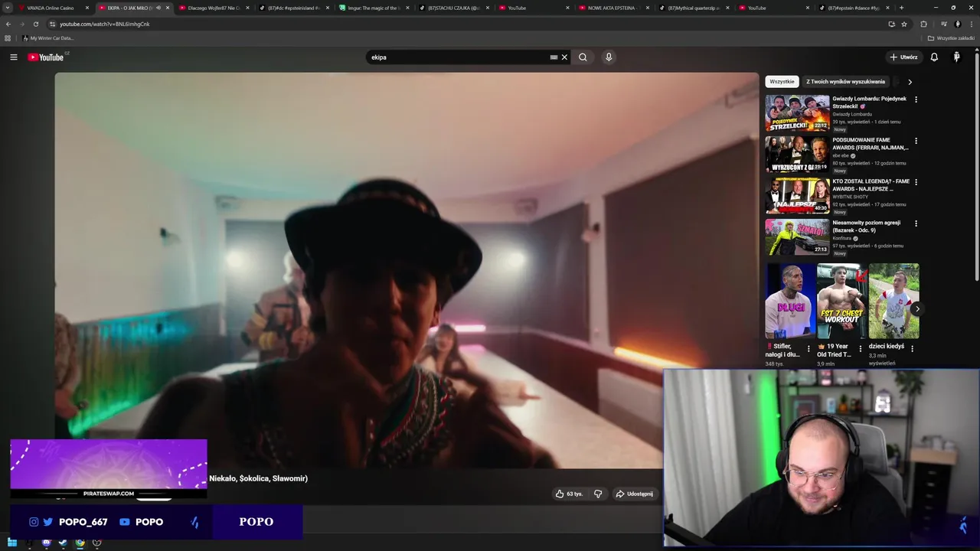Screen dimensions: 980x551
Task: Open 'My Winter Car Data' bookmark
Action: [48, 38]
